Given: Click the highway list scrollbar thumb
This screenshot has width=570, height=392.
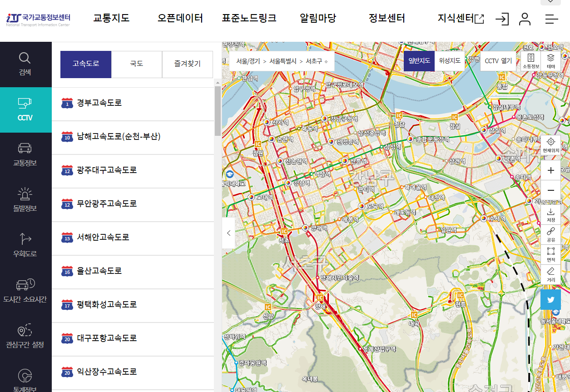Looking at the screenshot, I should point(218,111).
